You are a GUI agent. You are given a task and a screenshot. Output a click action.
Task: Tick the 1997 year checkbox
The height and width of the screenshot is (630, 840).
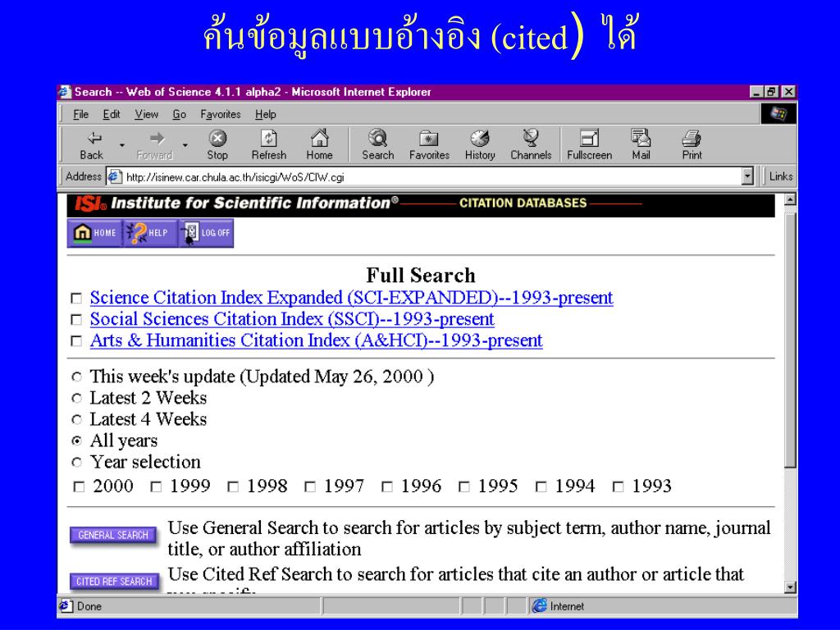click(310, 487)
